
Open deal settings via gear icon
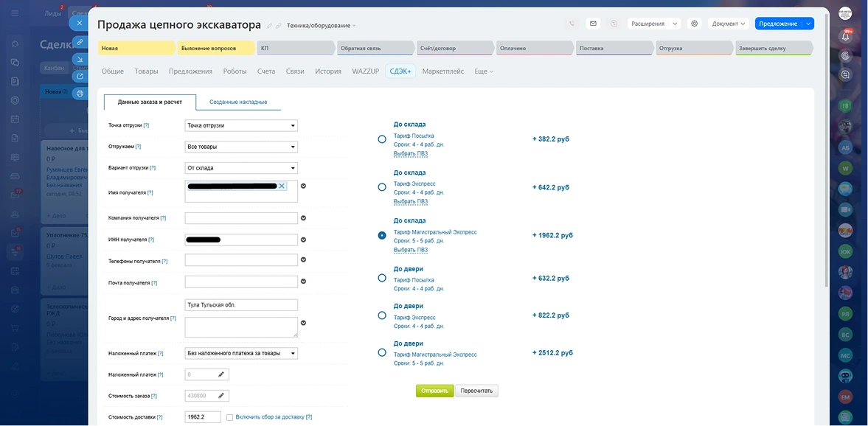tap(694, 24)
